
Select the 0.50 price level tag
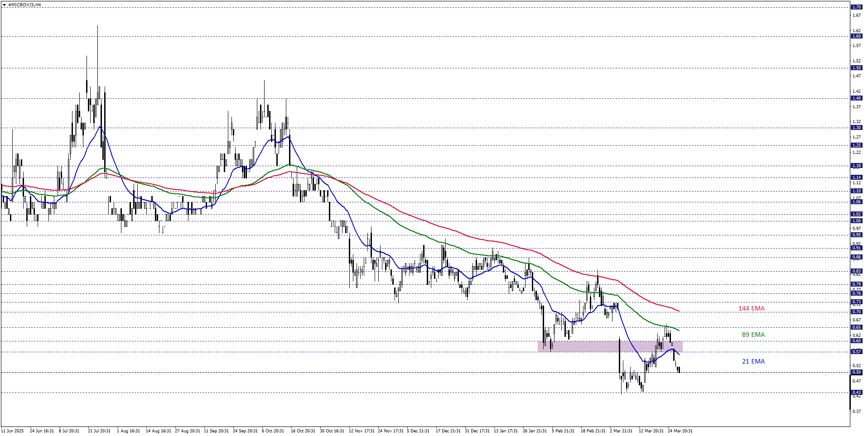pos(856,373)
